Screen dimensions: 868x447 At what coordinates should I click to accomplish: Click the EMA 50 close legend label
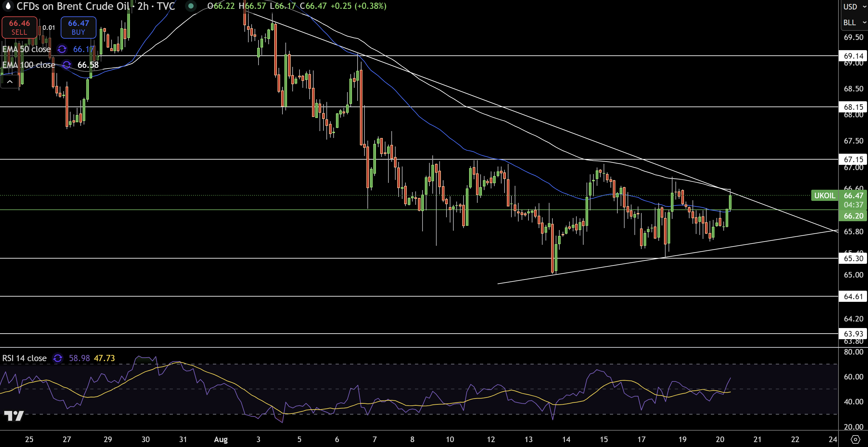pyautogui.click(x=26, y=49)
